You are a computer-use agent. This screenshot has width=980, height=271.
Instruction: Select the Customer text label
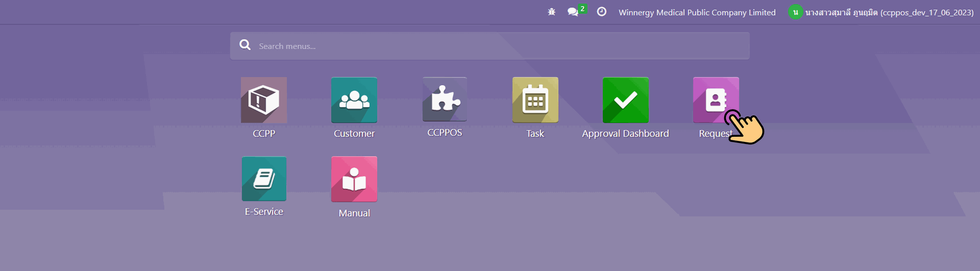(354, 134)
